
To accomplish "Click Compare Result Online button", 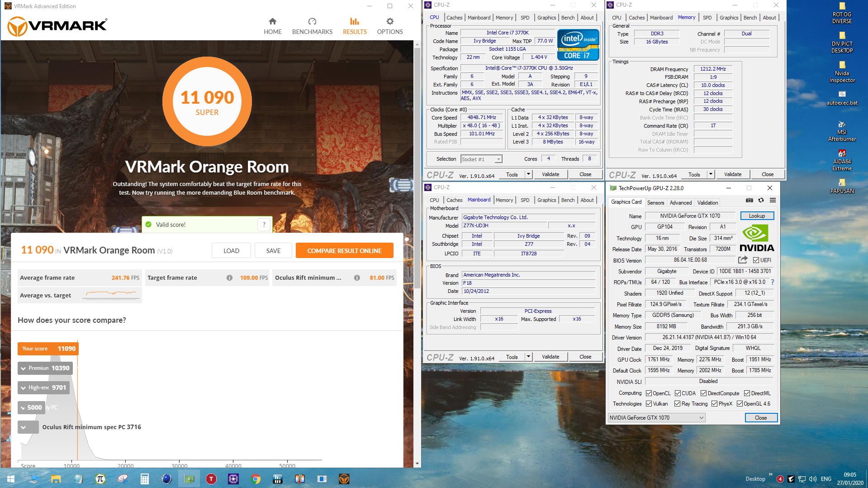I will [344, 251].
